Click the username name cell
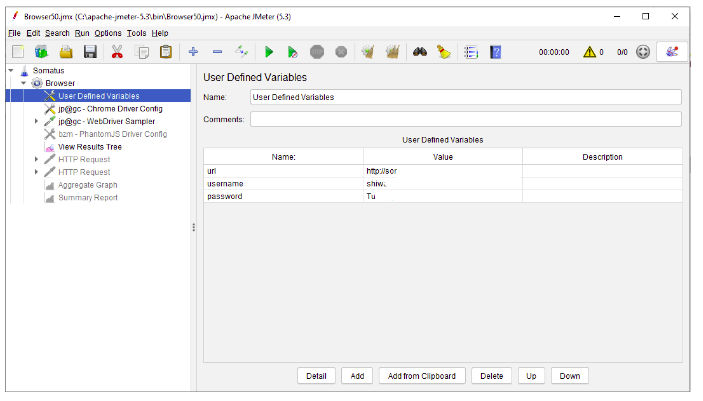Screen dimensions: 703x401 (x=283, y=183)
